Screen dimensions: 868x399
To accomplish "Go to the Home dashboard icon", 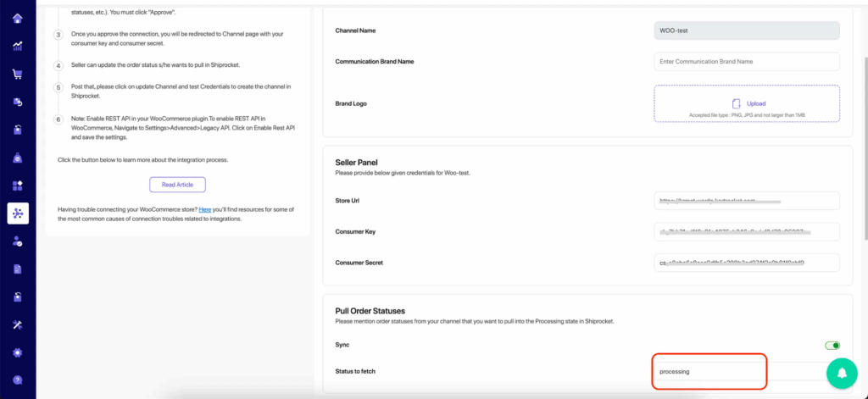I will pos(18,18).
